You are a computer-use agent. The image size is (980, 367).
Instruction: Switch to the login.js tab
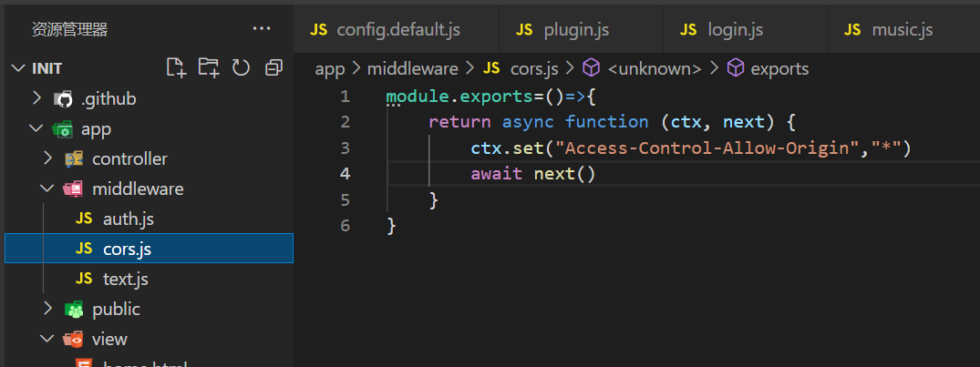coord(745,29)
